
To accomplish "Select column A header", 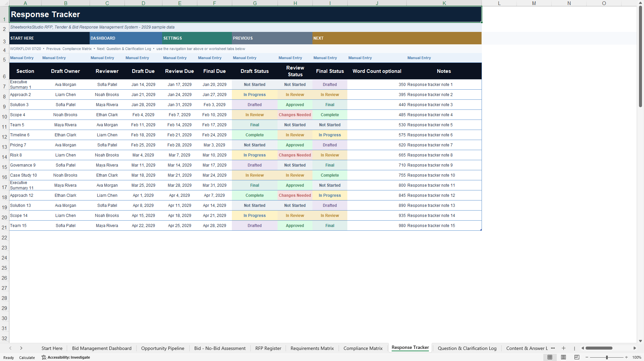I will coord(25,3).
